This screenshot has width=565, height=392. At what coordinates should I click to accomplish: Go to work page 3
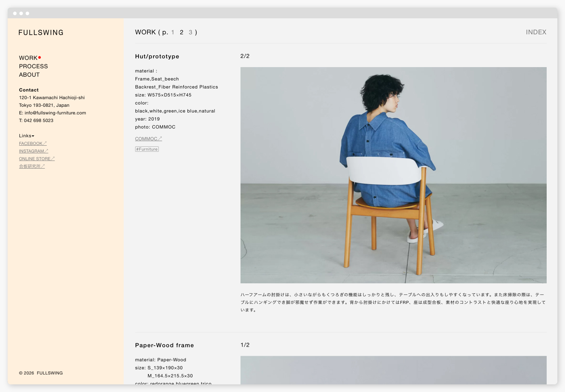click(x=190, y=32)
